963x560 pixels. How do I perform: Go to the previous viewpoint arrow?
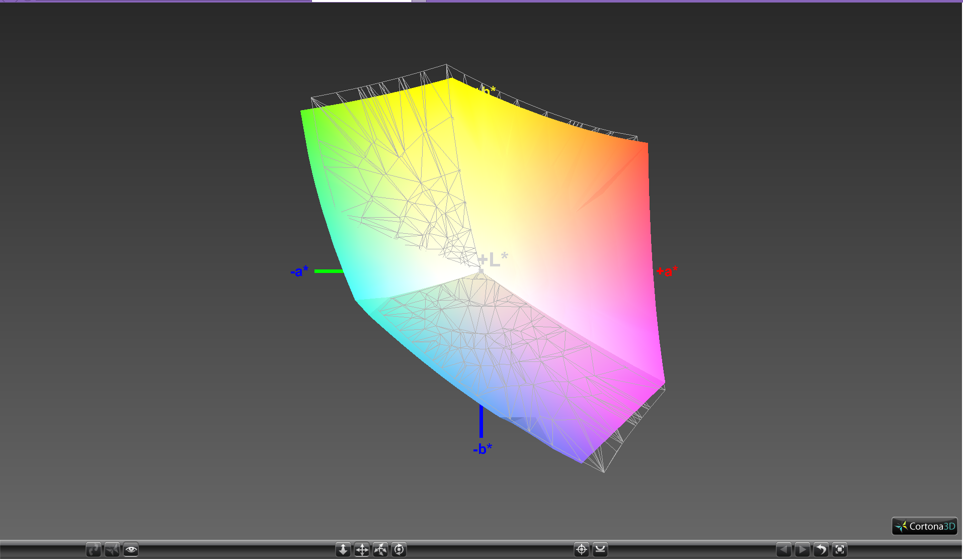[784, 549]
